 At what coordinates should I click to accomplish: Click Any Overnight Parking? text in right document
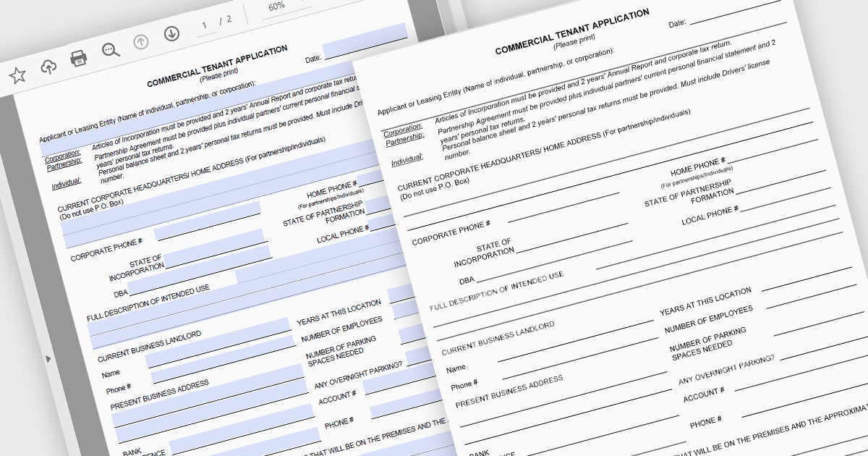pos(726,370)
